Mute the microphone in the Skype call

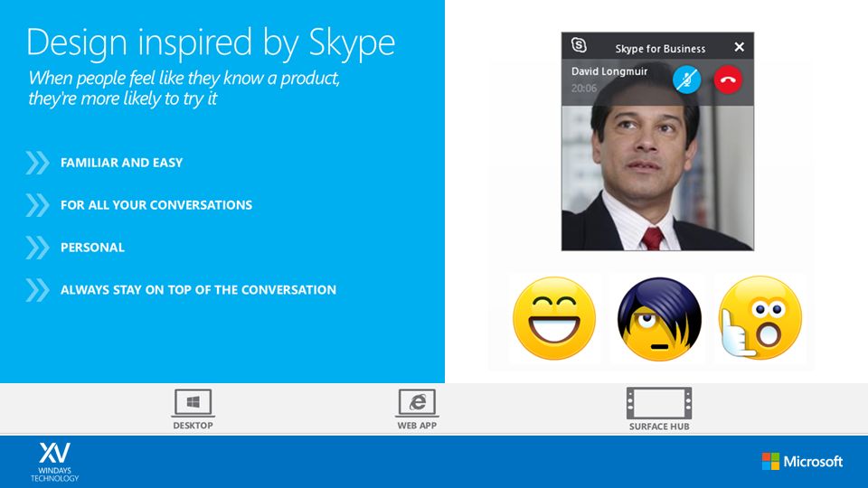click(x=687, y=80)
